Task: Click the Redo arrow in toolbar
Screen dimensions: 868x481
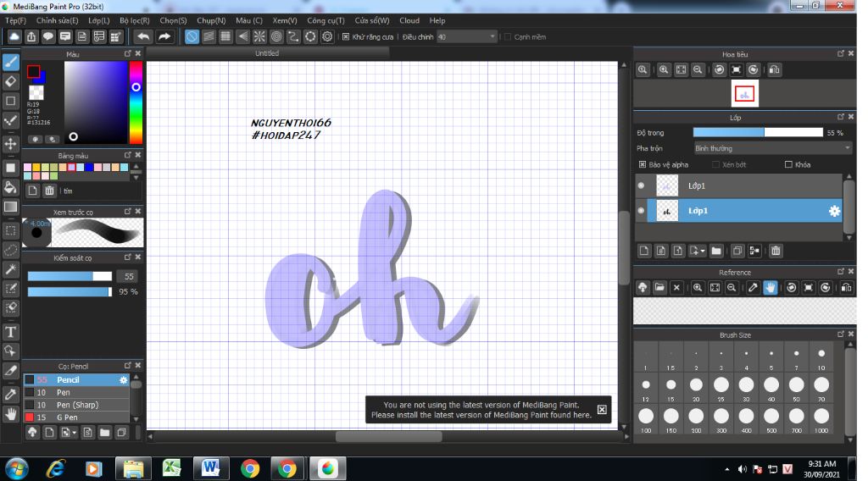Action: (164, 37)
